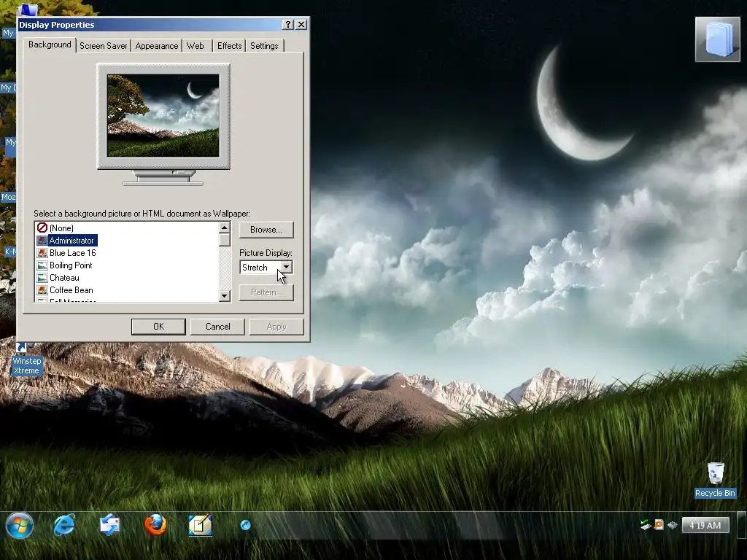This screenshot has height=560, width=747.
Task: Click the green network tray icon
Action: [646, 525]
